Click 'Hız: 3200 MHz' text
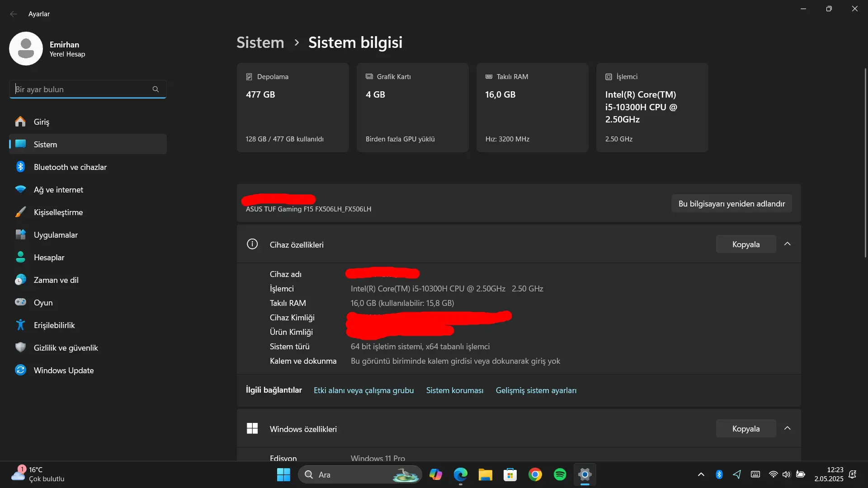 (507, 139)
